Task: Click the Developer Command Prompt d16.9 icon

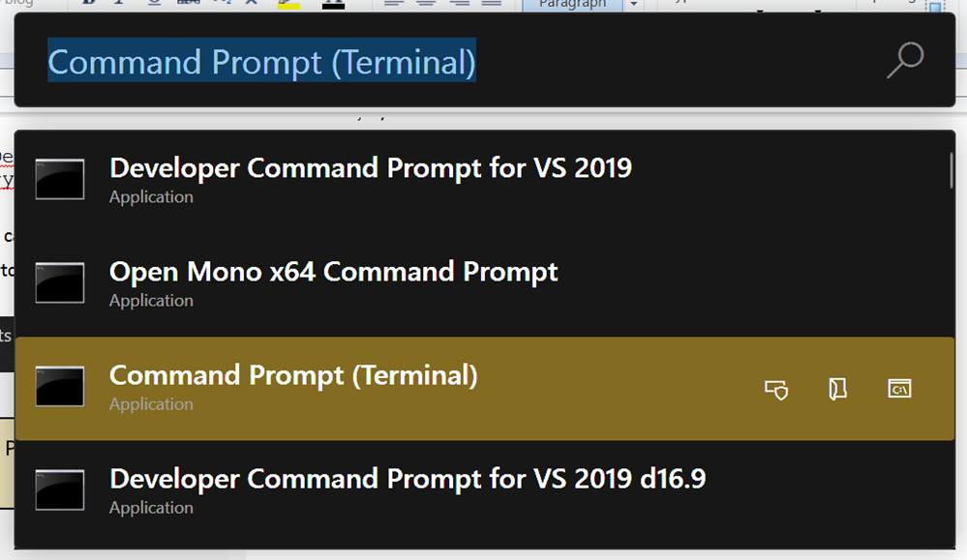Action: pos(60,489)
